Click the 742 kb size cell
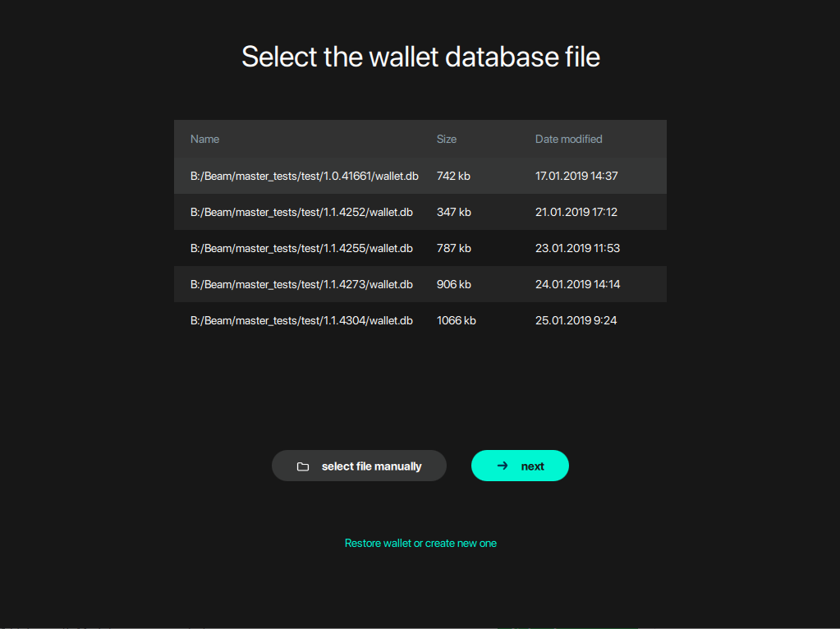The image size is (840, 629). pyautogui.click(x=453, y=176)
